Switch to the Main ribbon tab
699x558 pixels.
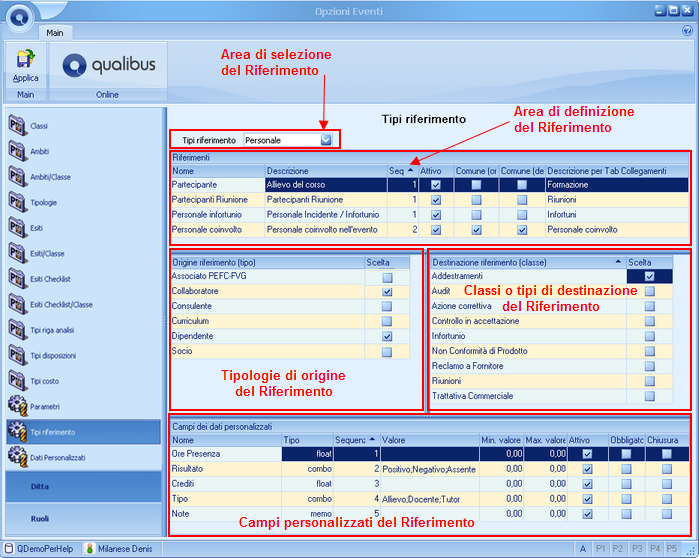pos(55,33)
